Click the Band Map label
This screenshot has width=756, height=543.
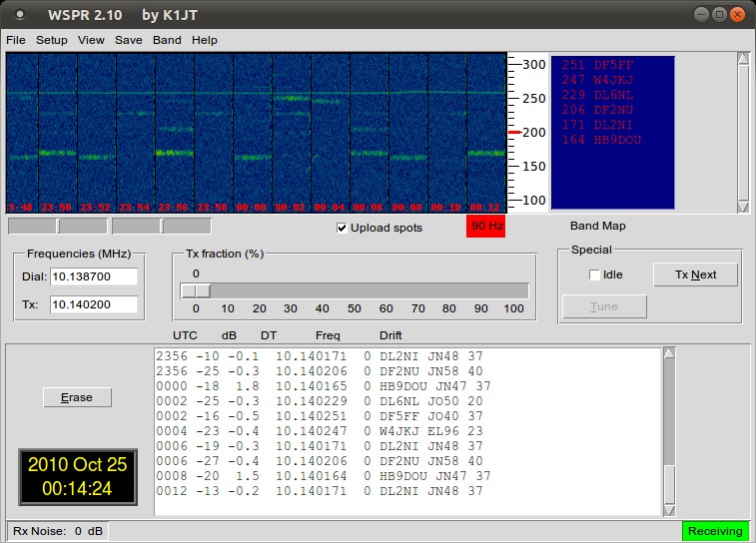pyautogui.click(x=598, y=226)
